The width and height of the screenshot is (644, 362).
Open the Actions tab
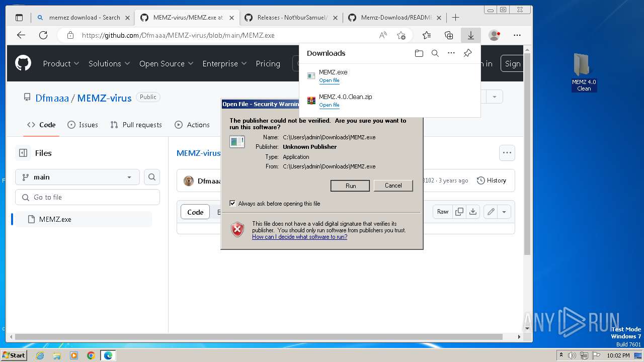(x=192, y=125)
